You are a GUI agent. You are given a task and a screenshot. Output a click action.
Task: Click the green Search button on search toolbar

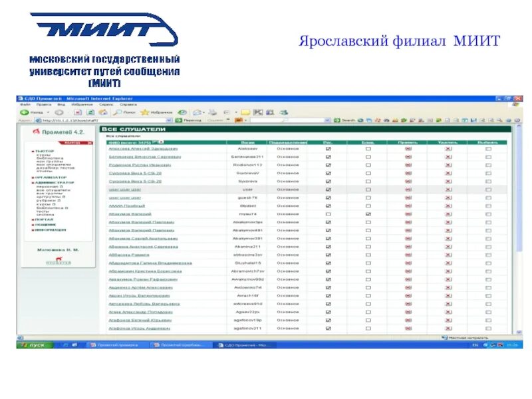(x=344, y=120)
